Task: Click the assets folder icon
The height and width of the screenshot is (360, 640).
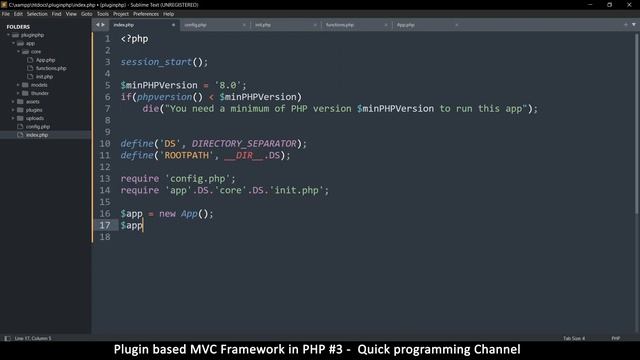Action: coord(20,102)
